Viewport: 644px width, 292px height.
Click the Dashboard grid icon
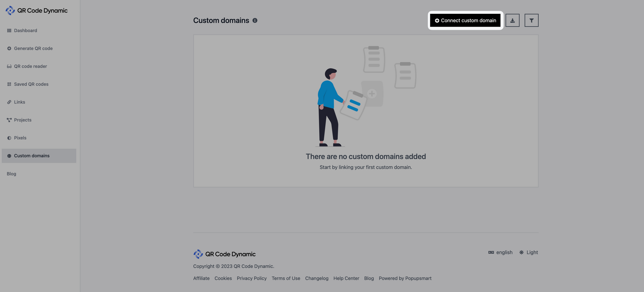9,31
